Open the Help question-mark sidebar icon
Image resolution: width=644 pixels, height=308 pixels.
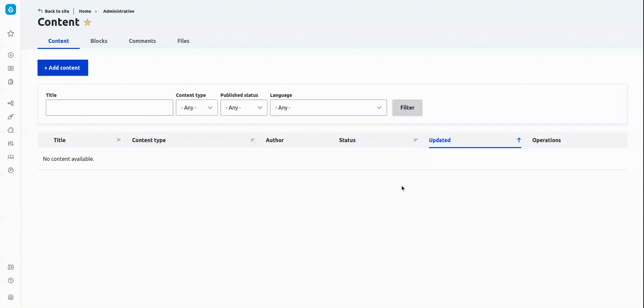[x=11, y=280]
